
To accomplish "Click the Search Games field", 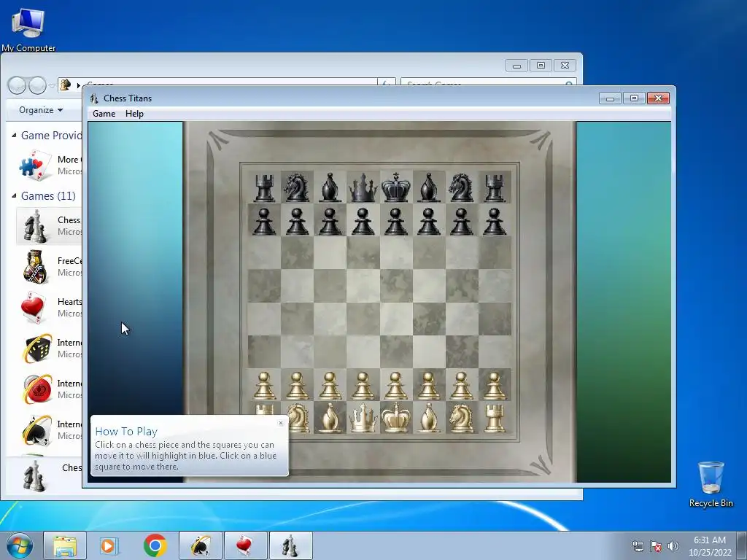I will (x=489, y=82).
